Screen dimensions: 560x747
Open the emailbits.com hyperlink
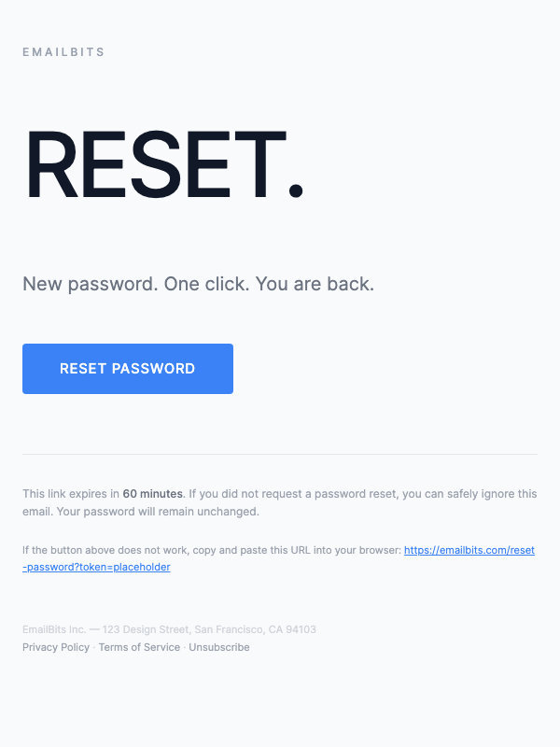pyautogui.click(x=469, y=550)
